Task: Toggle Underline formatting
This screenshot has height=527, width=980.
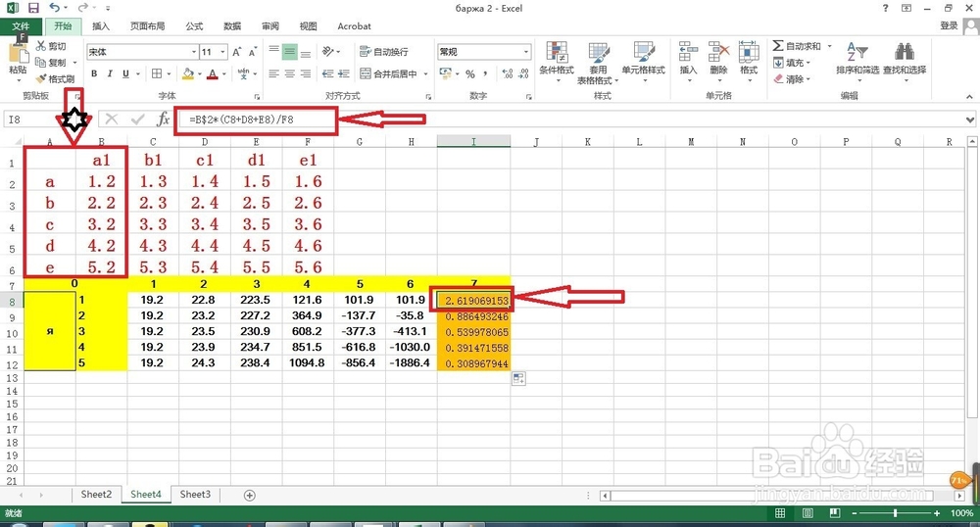Action: point(125,73)
